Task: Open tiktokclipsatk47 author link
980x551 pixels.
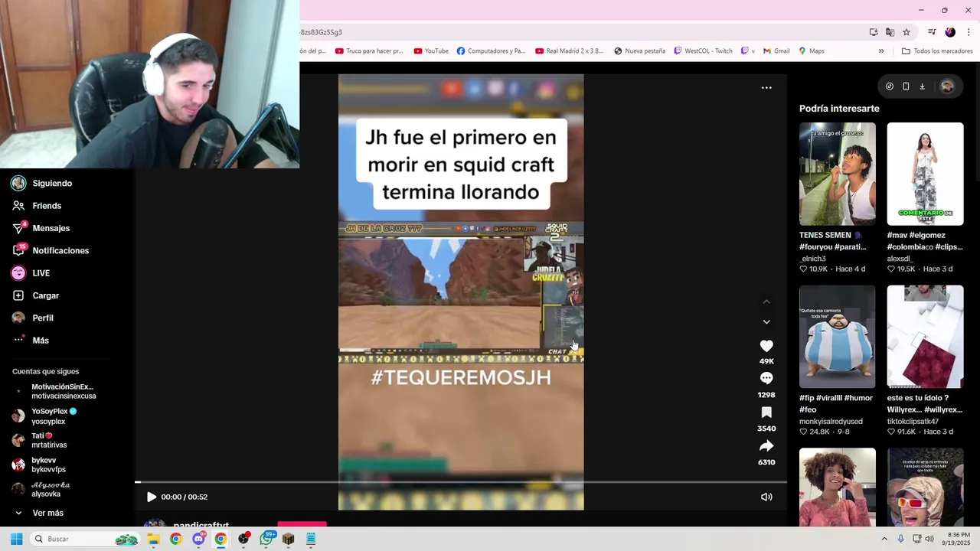Action: [x=913, y=422]
